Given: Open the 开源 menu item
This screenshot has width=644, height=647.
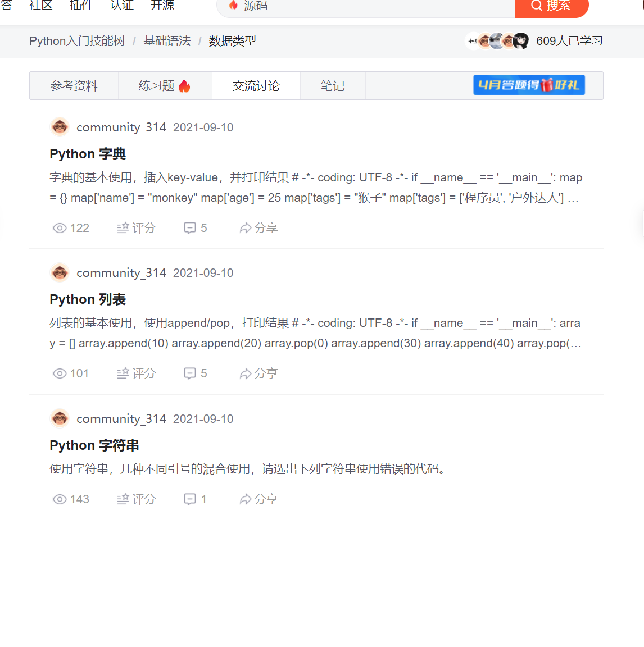Looking at the screenshot, I should [x=162, y=6].
